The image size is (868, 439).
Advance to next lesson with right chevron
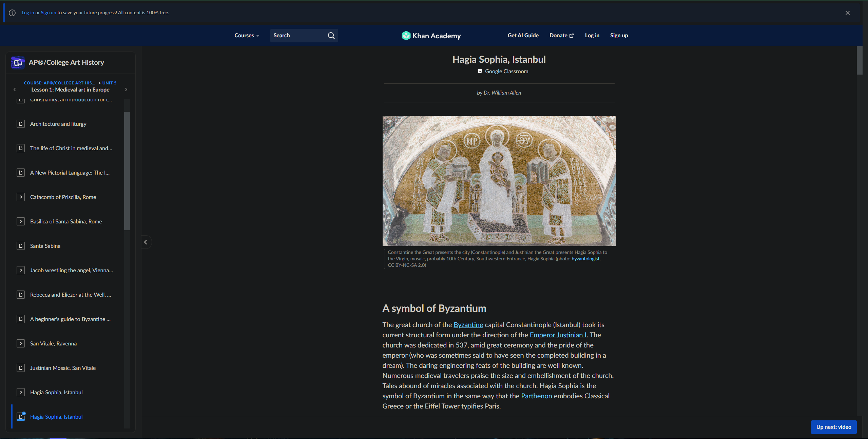[x=126, y=89]
